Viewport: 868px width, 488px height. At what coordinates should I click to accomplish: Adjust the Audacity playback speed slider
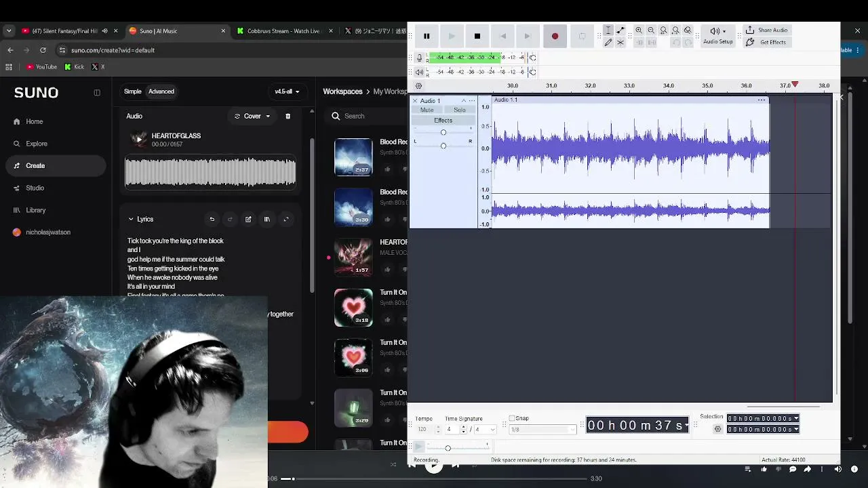(458, 448)
